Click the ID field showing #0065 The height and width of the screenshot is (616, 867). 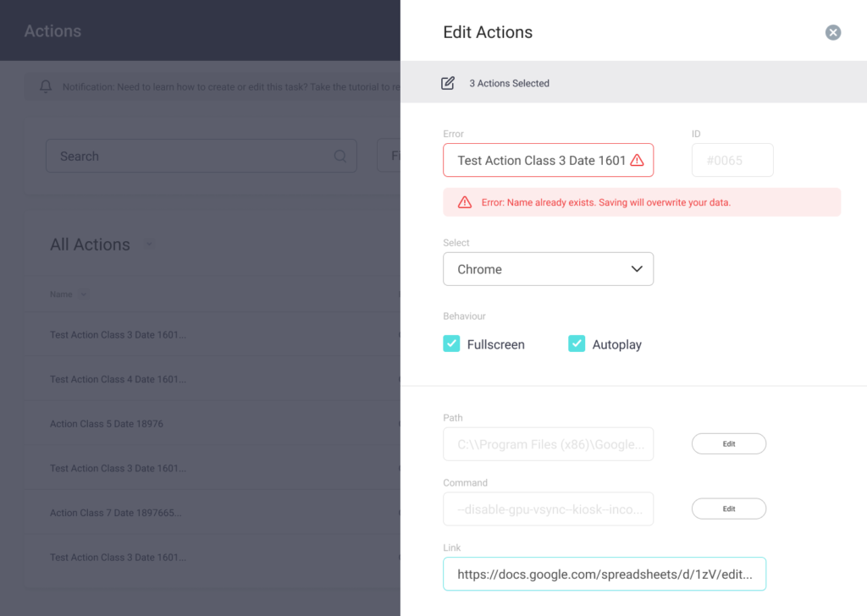[732, 160]
